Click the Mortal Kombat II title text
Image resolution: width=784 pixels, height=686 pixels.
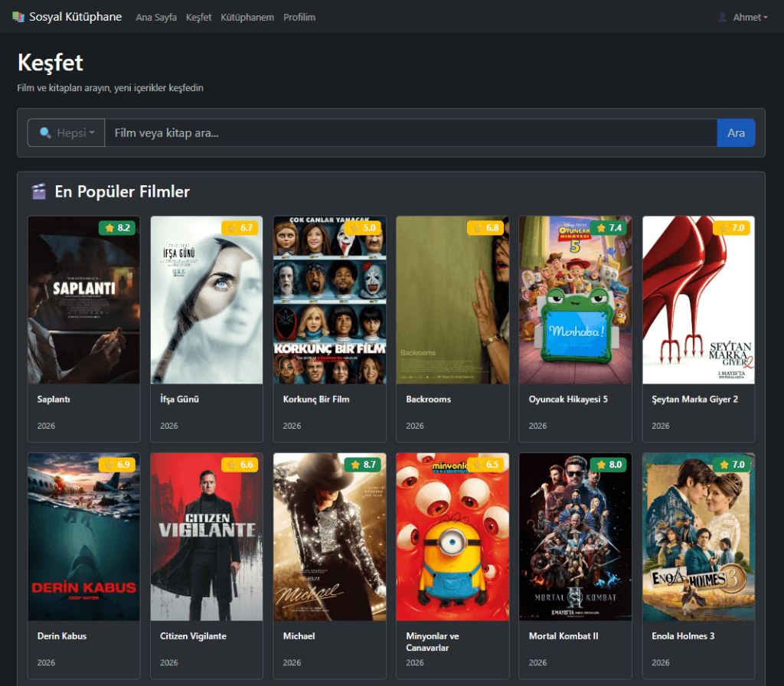click(563, 636)
